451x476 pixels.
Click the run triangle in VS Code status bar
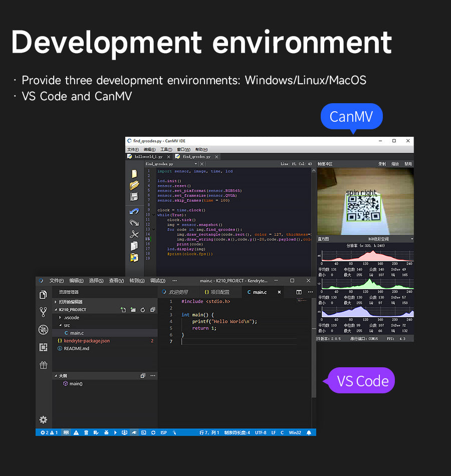[115, 432]
